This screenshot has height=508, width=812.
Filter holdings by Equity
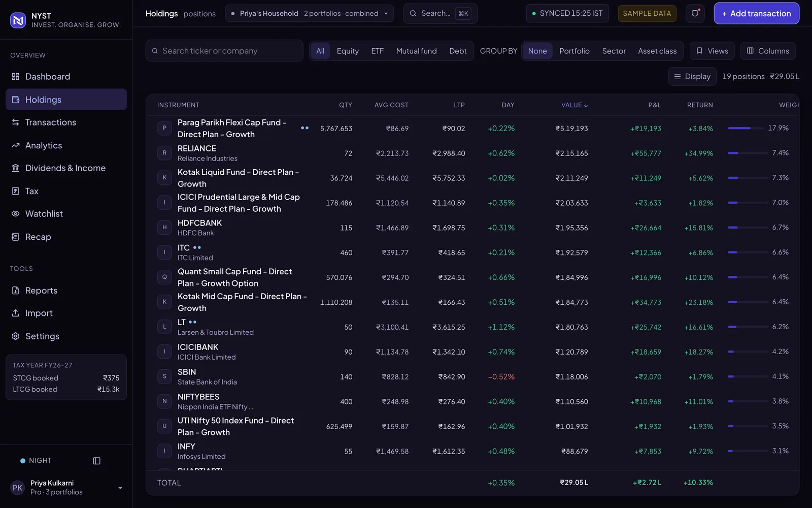click(348, 51)
